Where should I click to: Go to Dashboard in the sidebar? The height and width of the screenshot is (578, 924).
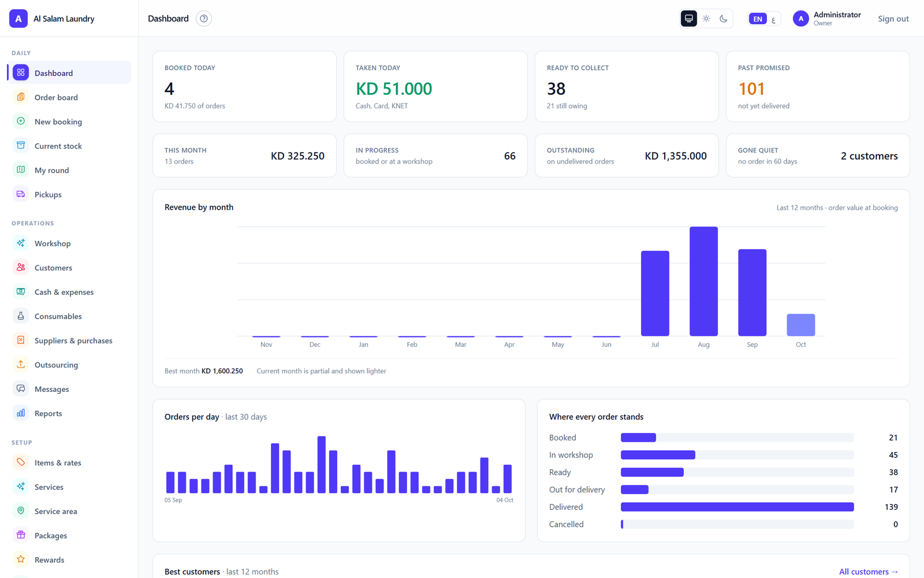[69, 73]
